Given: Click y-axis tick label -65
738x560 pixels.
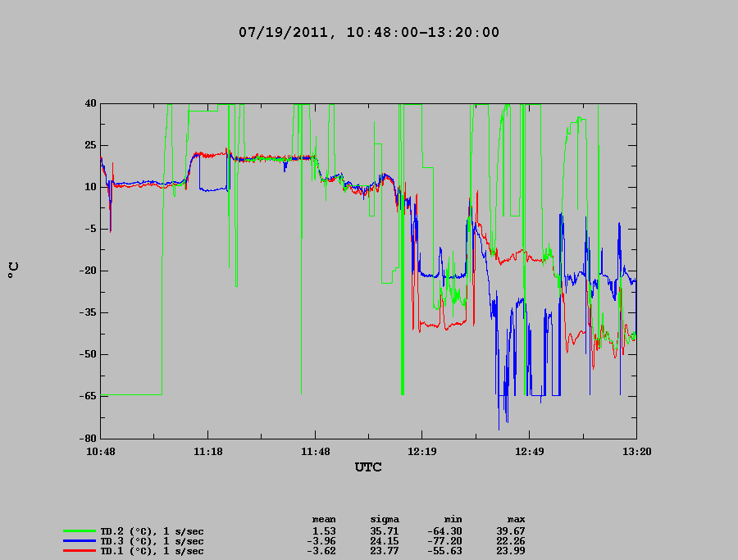Looking at the screenshot, I should [x=88, y=396].
